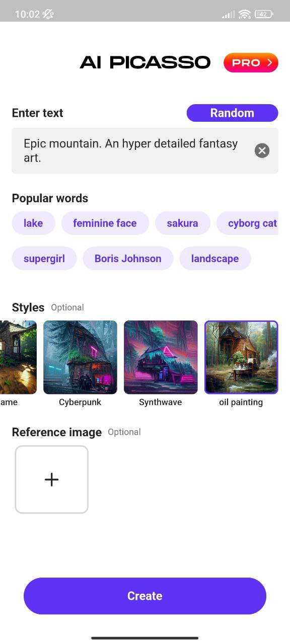
Task: Select the 'Boris Johnson' chip
Action: 127,258
